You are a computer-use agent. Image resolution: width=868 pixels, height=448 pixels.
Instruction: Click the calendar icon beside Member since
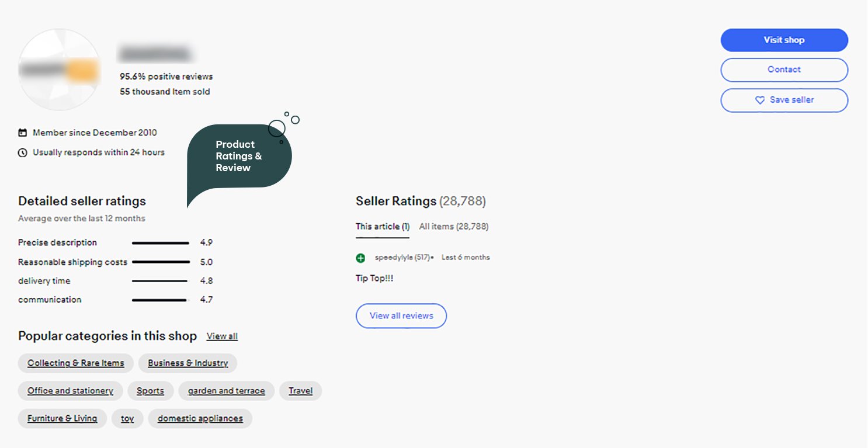[x=23, y=133]
